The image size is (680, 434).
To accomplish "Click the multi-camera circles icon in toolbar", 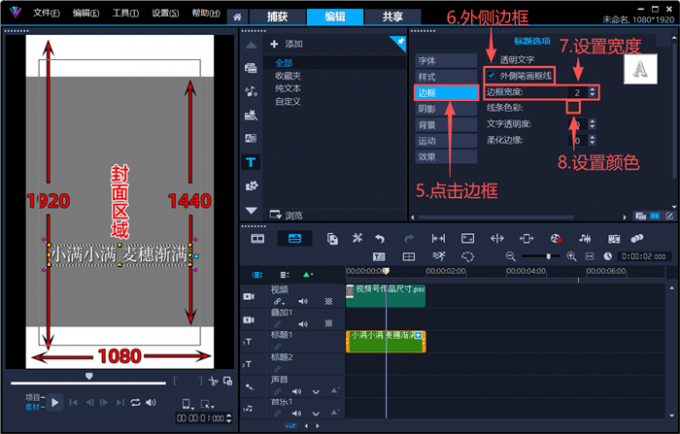I will point(637,238).
